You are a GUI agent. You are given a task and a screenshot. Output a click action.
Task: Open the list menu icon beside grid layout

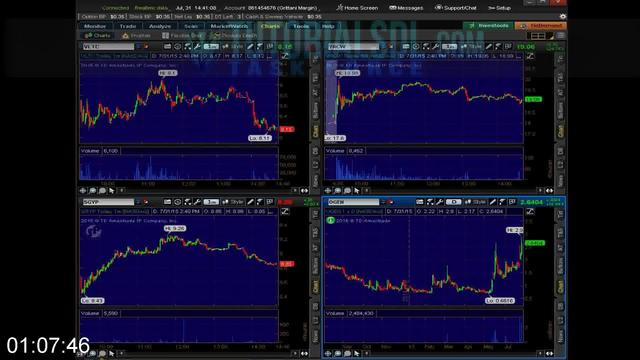pos(561,36)
